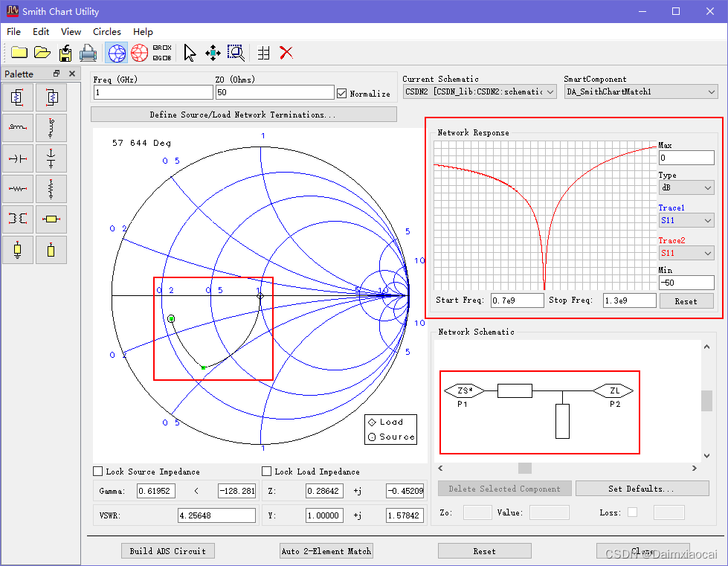Pick the series inductor palette component

point(18,128)
